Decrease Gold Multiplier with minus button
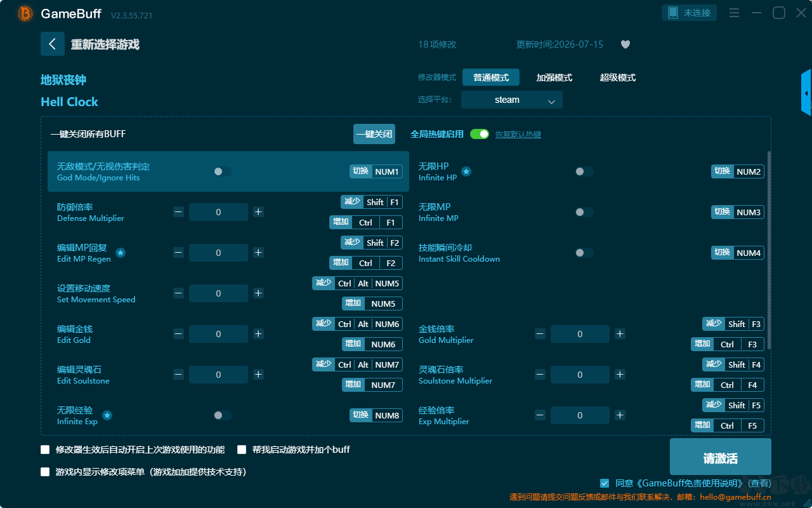812x508 pixels. click(540, 334)
